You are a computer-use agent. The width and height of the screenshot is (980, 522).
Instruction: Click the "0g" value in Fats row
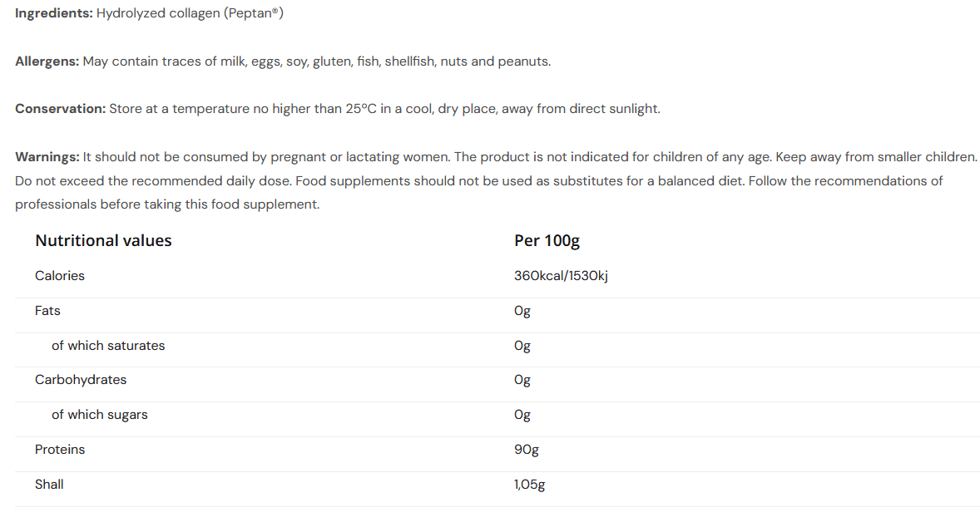522,311
